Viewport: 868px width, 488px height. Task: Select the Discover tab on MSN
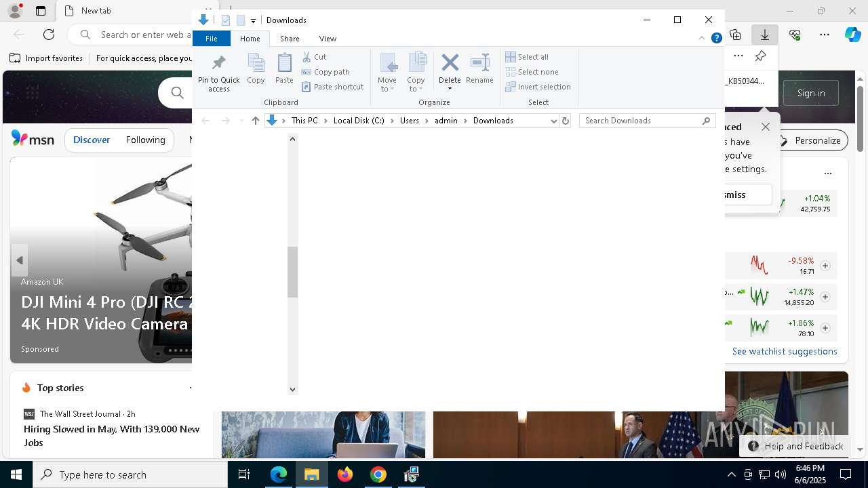point(92,140)
